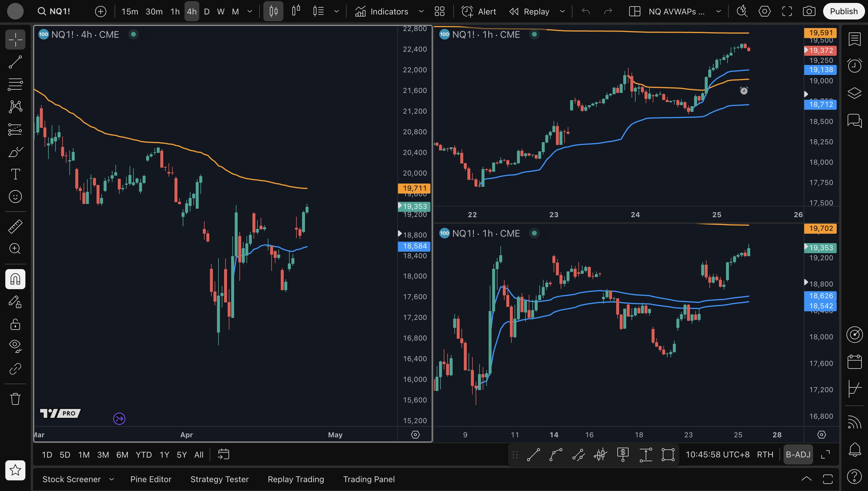Click the orange 19,711 price label
The height and width of the screenshot is (491, 868).
(414, 188)
